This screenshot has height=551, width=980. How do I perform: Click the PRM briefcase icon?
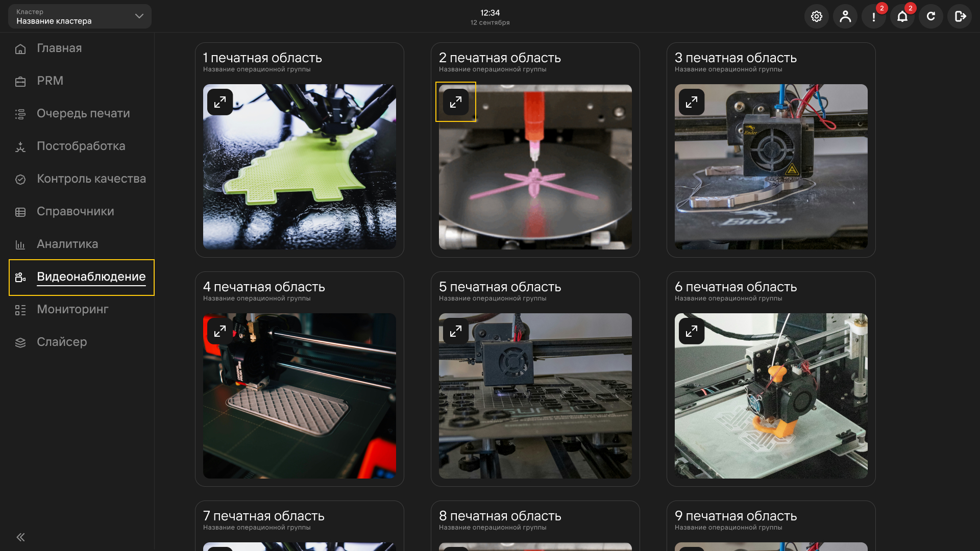pyautogui.click(x=20, y=82)
